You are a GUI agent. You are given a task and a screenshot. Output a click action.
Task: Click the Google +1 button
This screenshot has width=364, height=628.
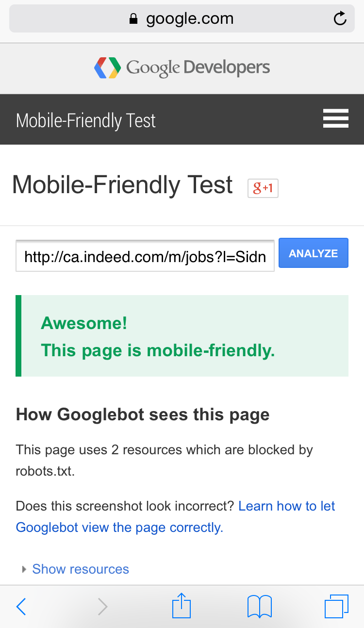click(x=263, y=188)
